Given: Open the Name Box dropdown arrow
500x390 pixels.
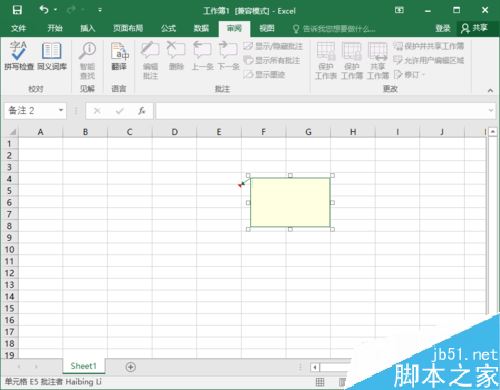Looking at the screenshot, I should [61, 110].
